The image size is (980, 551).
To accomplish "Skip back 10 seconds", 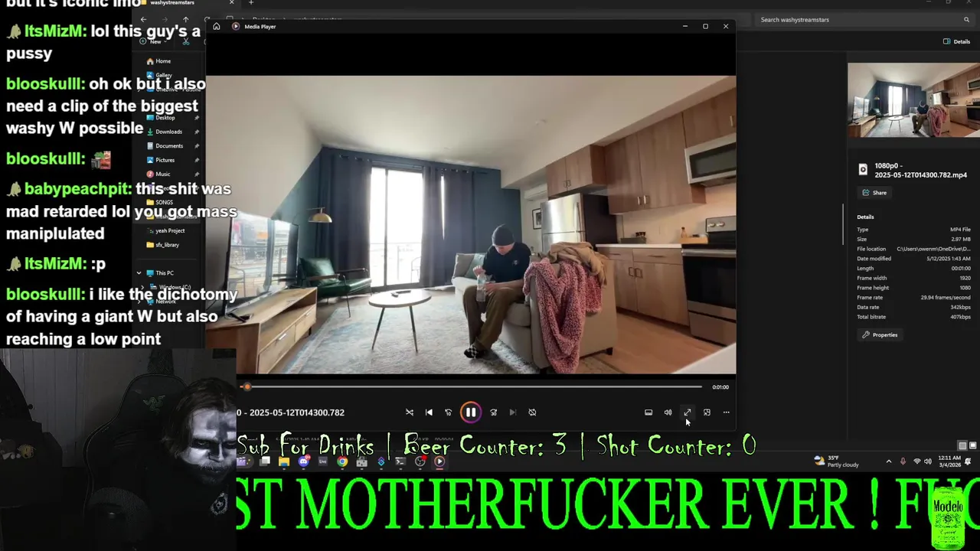I will coord(449,412).
